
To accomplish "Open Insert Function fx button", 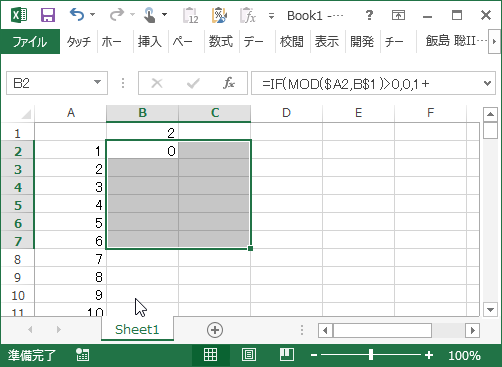I will [x=229, y=83].
